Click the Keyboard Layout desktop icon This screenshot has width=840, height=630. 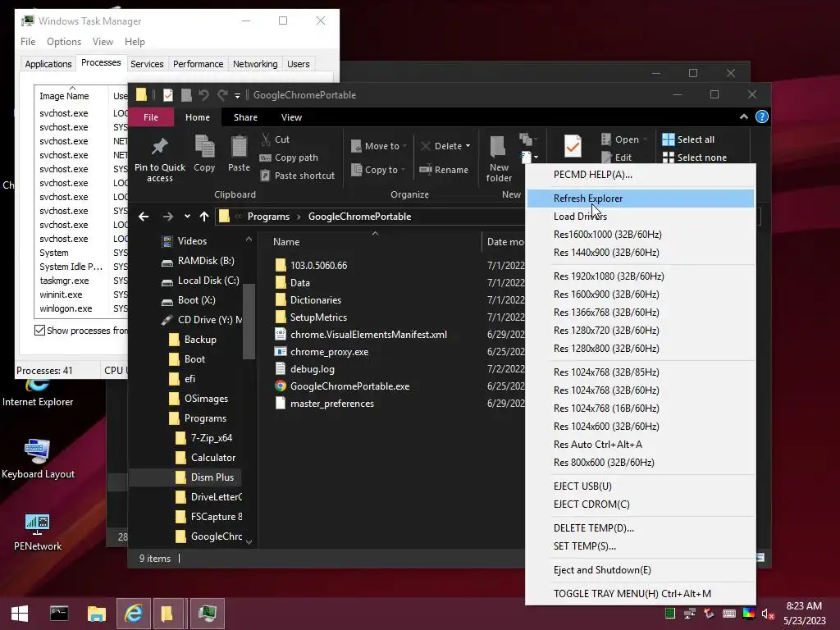[38, 459]
